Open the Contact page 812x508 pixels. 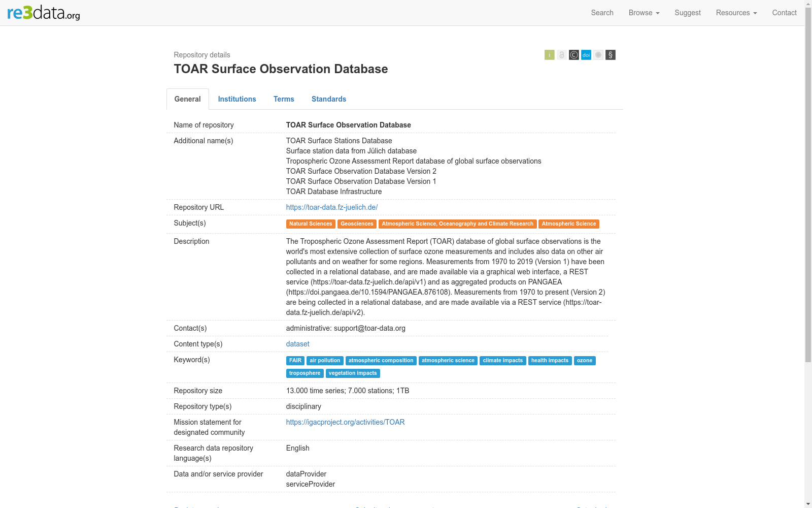(x=784, y=13)
